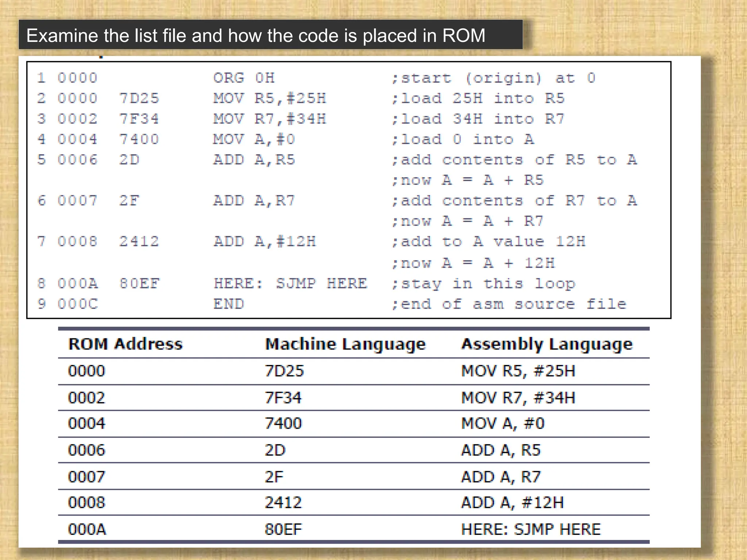
Task: Click 'HERE: SJMP HERE' in the list file
Action: coord(290,283)
